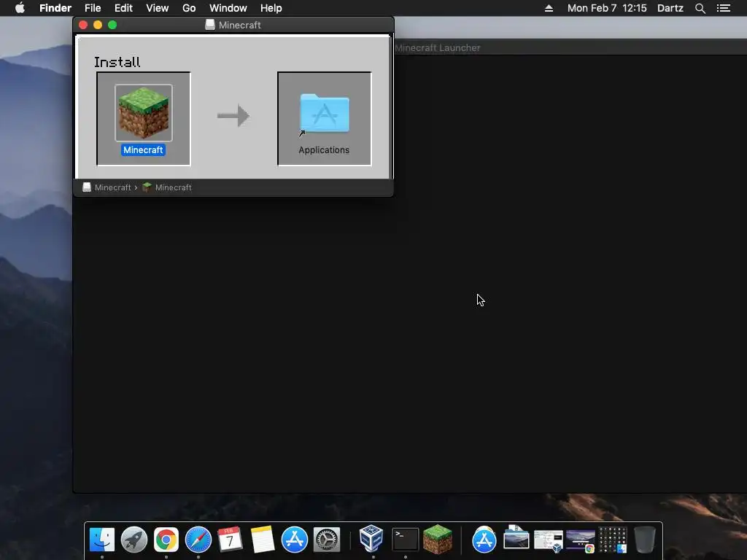Open Terminal from the Dock

click(x=406, y=540)
